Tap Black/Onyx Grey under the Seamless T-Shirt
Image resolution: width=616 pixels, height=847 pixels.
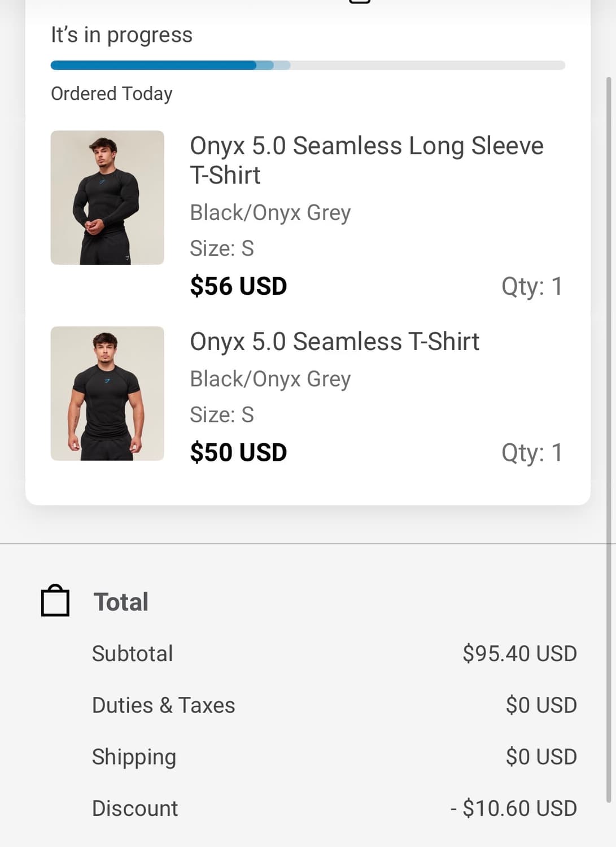270,379
